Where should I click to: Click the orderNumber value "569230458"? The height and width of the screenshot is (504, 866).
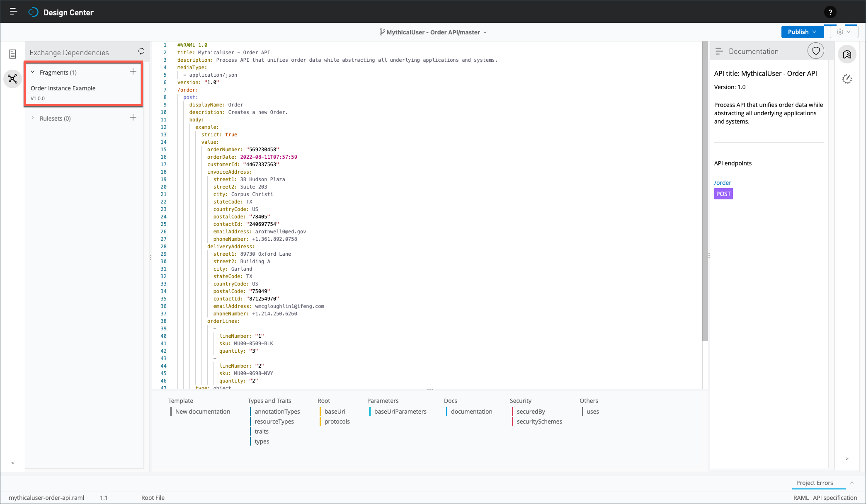point(262,150)
